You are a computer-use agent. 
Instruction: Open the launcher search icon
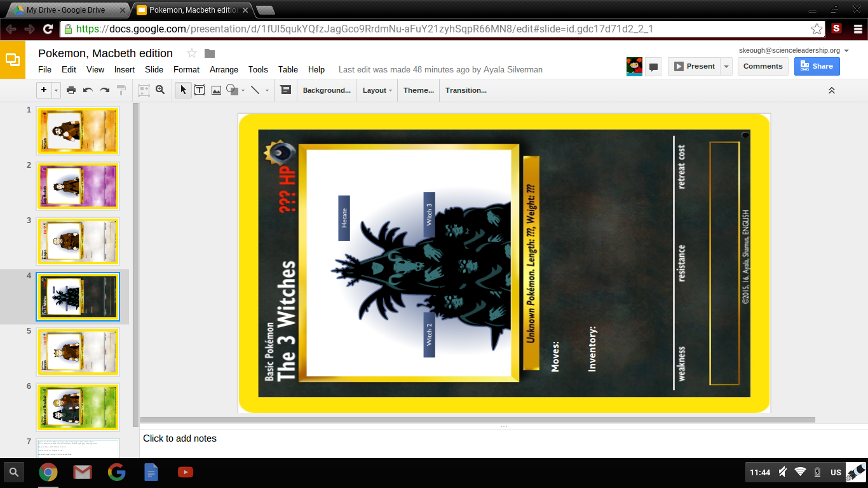(14, 472)
